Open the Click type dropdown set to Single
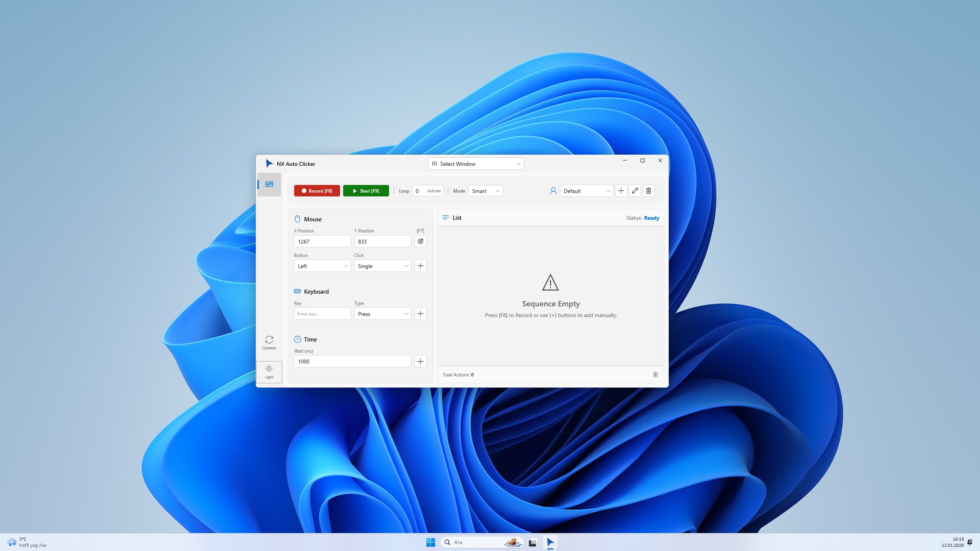Image resolution: width=980 pixels, height=551 pixels. (x=382, y=266)
